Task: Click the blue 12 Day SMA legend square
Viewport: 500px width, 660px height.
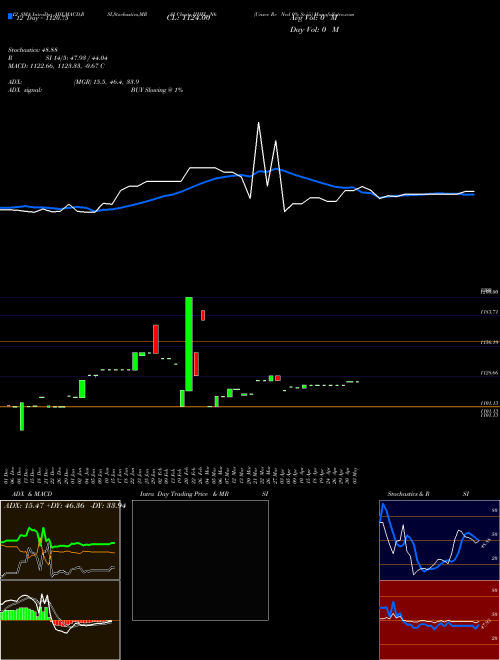Action: pyautogui.click(x=10, y=17)
